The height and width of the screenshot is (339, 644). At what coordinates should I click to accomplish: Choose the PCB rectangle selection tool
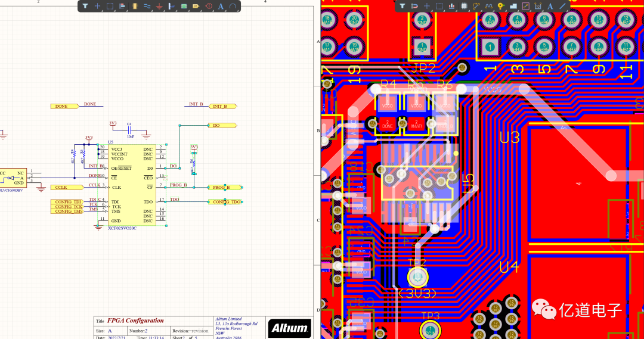(439, 6)
